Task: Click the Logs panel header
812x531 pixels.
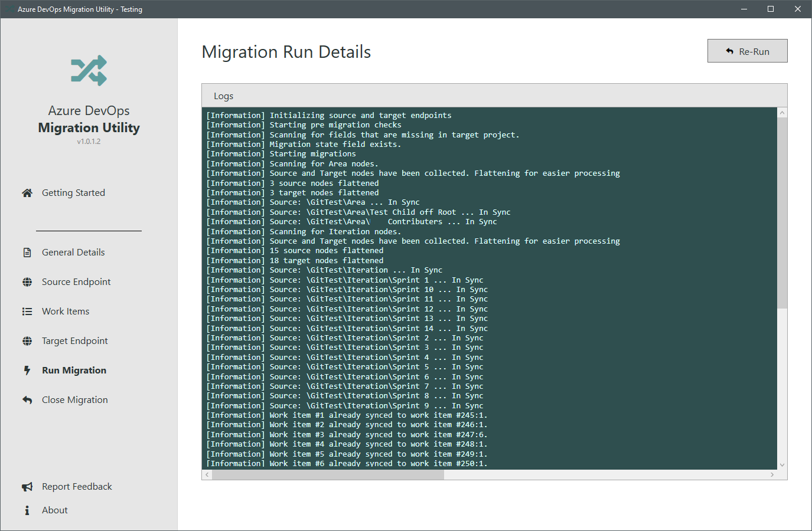Action: 494,96
